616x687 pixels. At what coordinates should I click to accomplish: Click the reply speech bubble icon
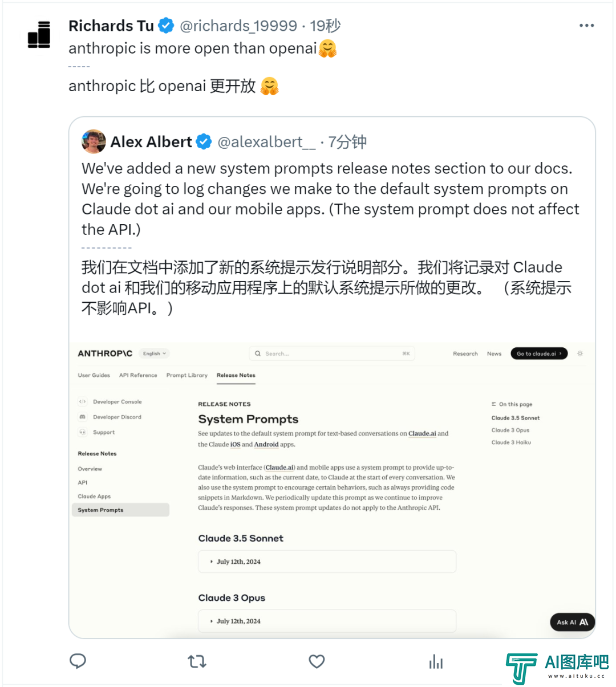pos(78,661)
